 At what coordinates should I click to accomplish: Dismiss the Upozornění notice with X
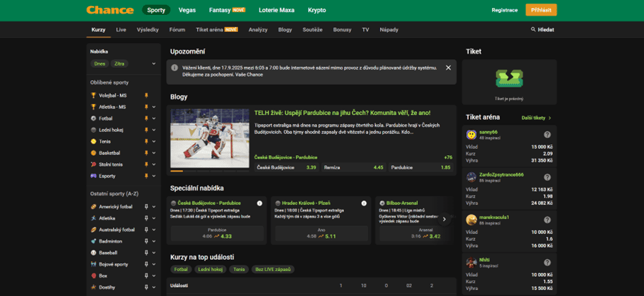tap(448, 67)
